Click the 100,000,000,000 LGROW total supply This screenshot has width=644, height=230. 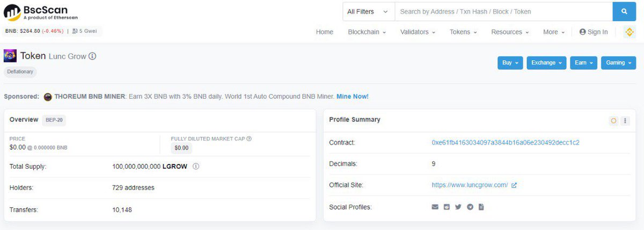click(x=150, y=167)
